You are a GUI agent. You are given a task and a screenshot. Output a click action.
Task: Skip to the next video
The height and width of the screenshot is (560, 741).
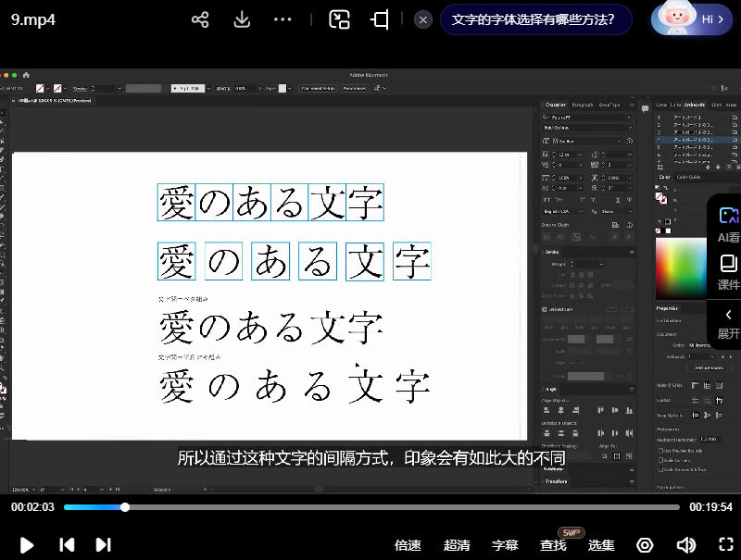(103, 545)
